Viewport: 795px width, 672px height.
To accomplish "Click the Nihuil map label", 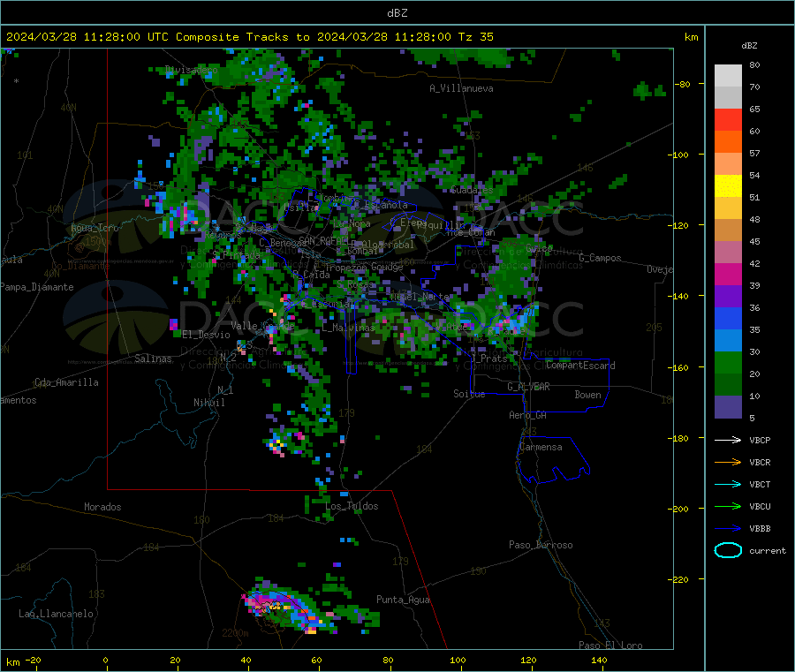I will (208, 403).
